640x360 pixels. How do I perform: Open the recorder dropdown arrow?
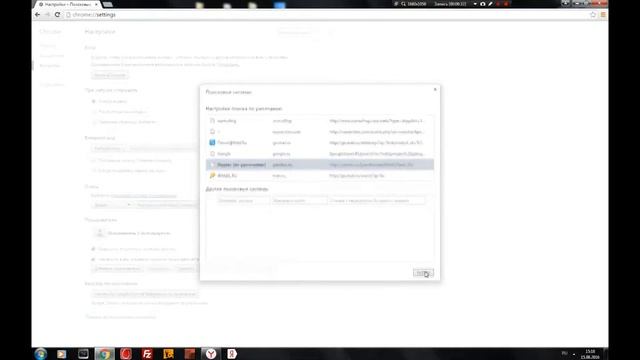[x=475, y=4]
